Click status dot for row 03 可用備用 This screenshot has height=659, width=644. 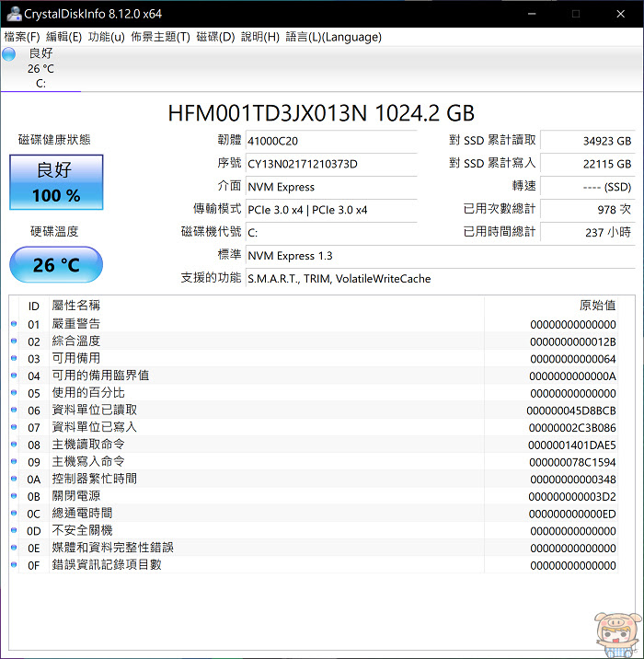(x=14, y=359)
